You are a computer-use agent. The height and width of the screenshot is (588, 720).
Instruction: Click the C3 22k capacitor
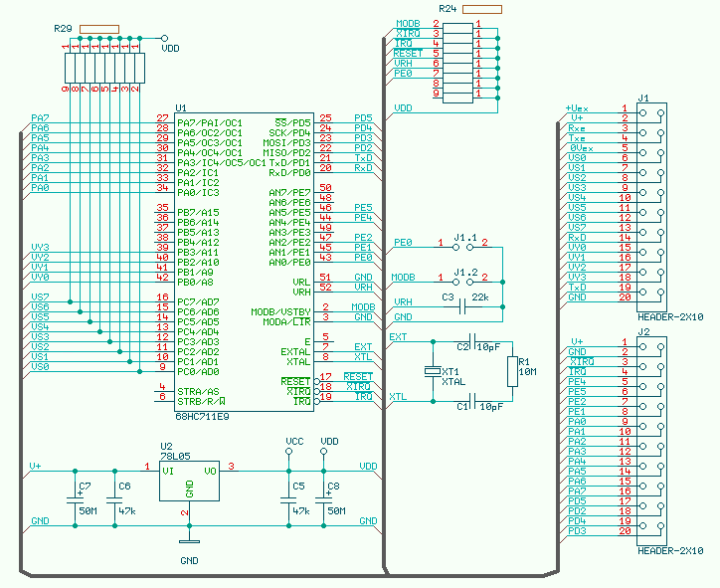[474, 306]
